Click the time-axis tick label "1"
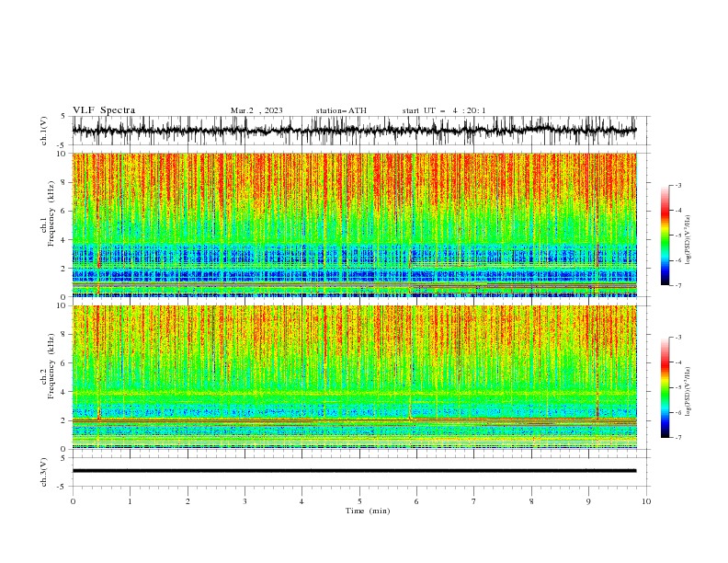Viewport: 728px width, 563px height. point(130,501)
